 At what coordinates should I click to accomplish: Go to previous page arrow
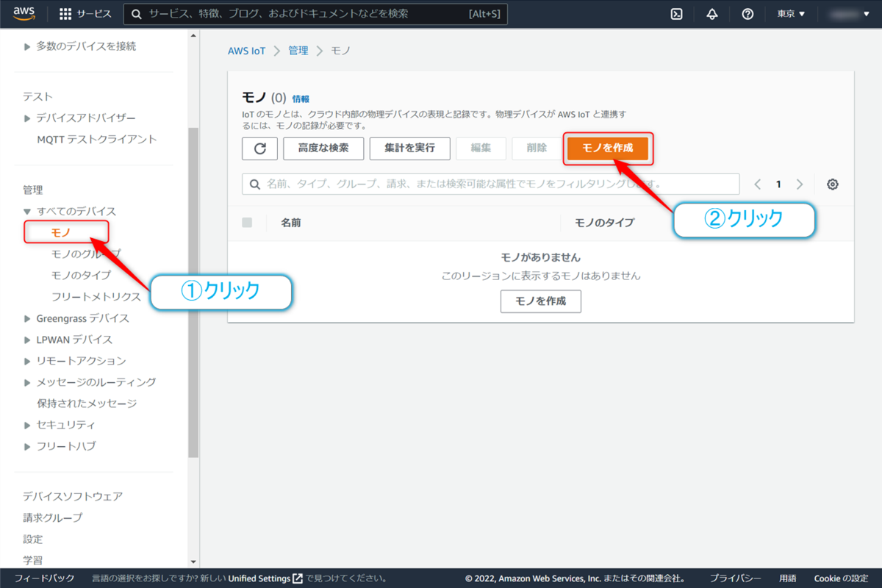[757, 184]
